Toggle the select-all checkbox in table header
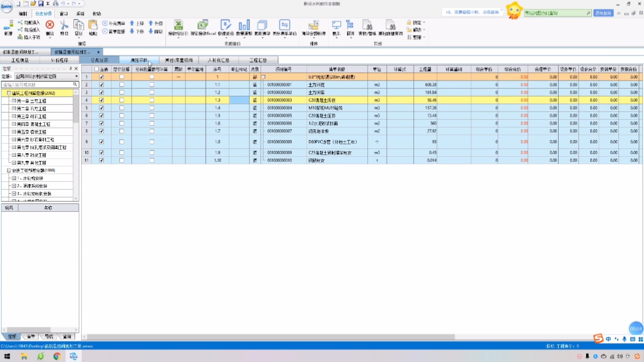The width and height of the screenshot is (644, 362). (97, 69)
